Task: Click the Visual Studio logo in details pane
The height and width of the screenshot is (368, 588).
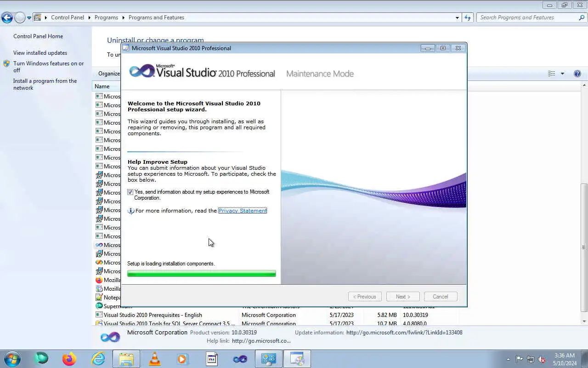Action: tap(110, 337)
